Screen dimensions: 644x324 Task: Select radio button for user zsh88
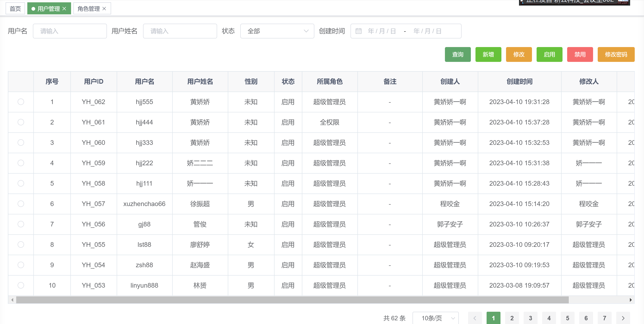[21, 265]
